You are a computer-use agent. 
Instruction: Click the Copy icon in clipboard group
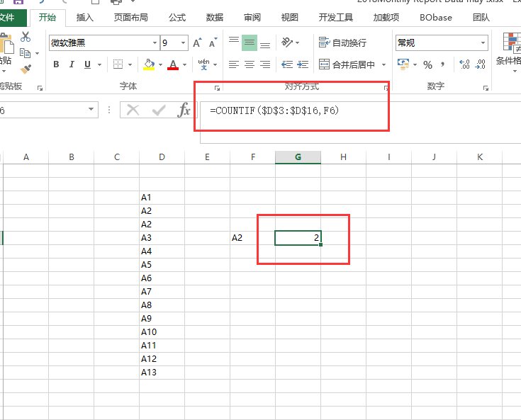click(26, 53)
